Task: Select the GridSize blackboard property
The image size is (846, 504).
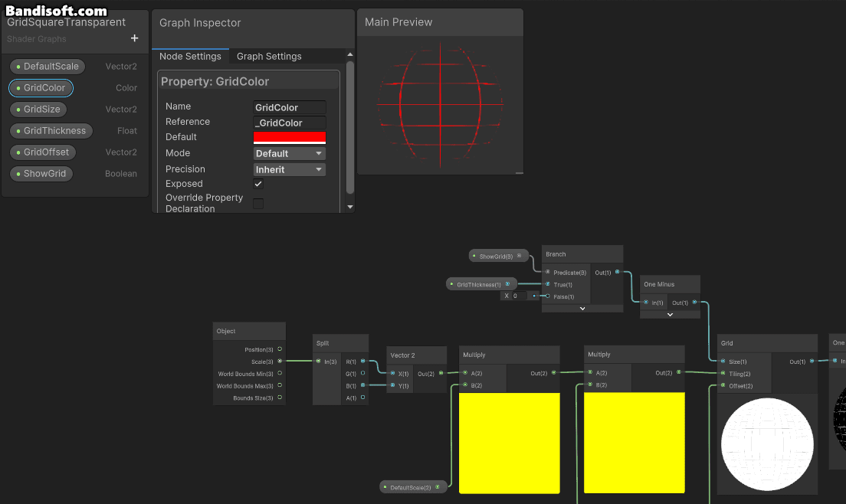Action: [x=38, y=109]
